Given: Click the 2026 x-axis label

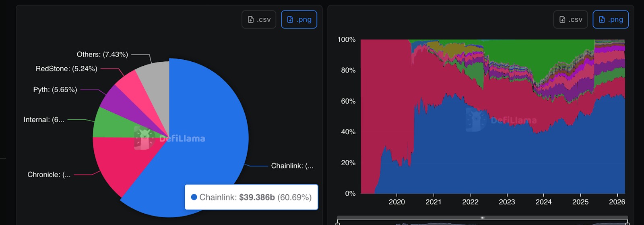Looking at the screenshot, I should pyautogui.click(x=617, y=202).
